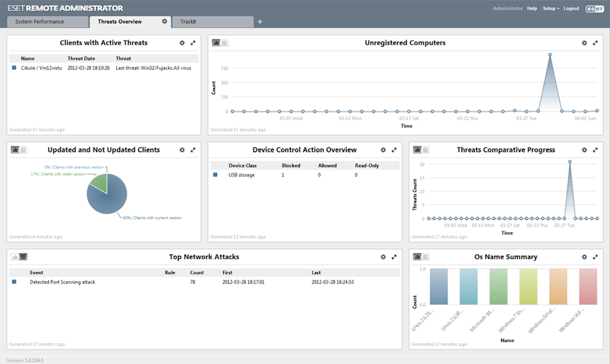Click the yellow-green Windows 7 En... bar
Screen dimensions: 610x364
tap(528, 287)
